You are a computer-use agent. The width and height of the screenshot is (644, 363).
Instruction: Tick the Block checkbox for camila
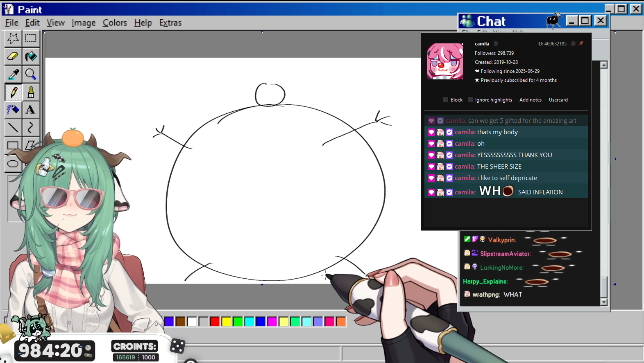point(446,99)
